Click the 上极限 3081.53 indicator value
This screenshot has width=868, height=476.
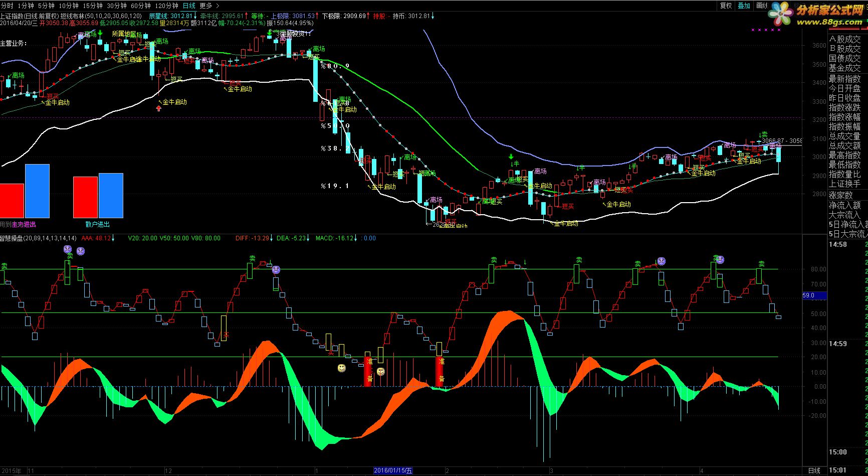click(x=294, y=16)
